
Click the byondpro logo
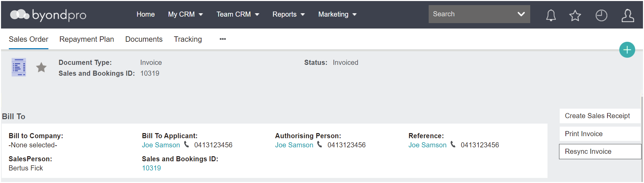point(48,15)
